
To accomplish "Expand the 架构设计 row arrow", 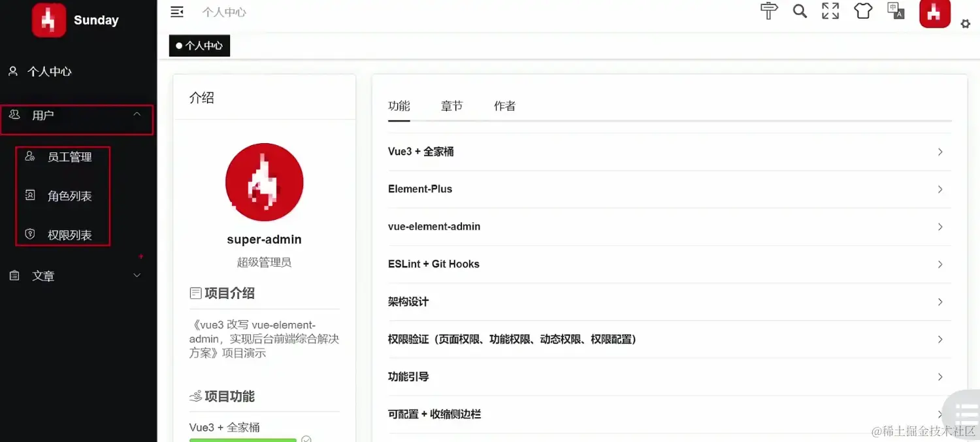I will (x=940, y=302).
